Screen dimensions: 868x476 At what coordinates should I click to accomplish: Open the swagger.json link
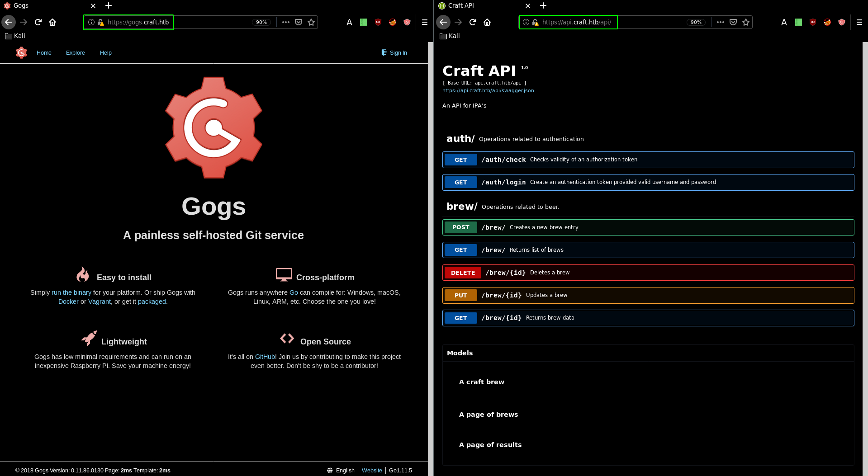click(488, 90)
